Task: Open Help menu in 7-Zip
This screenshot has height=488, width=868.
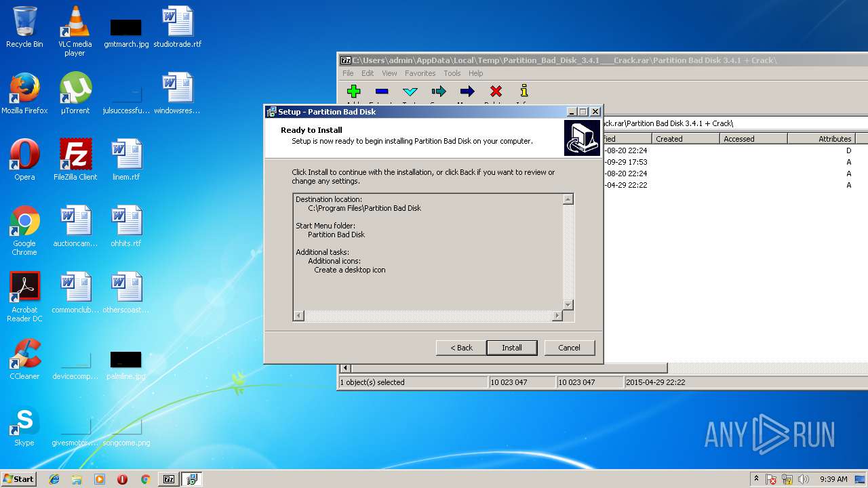Action: [x=476, y=73]
